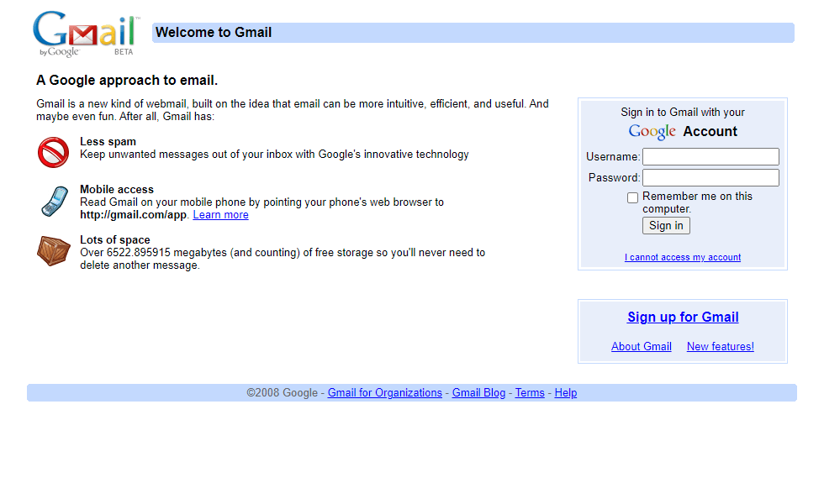Click the A Google approach to email heading
This screenshot has height=504, width=824.
127,81
